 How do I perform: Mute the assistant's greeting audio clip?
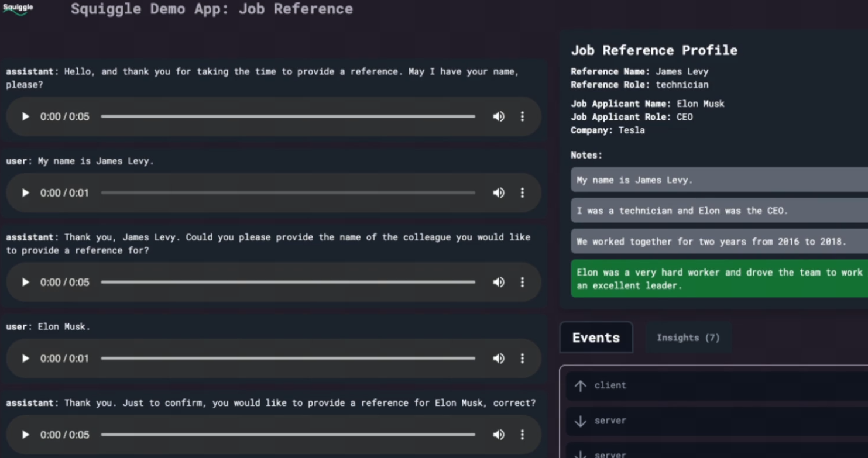[x=499, y=116]
